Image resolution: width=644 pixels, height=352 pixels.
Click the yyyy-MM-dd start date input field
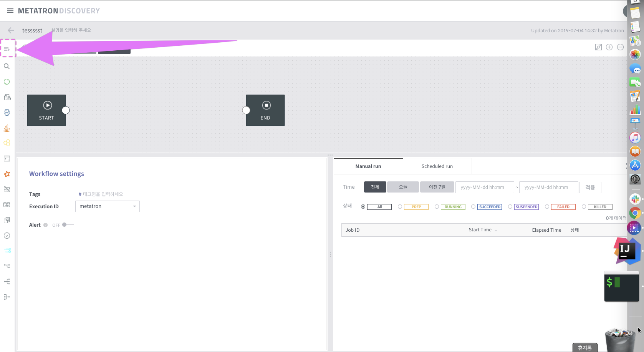[x=485, y=187]
